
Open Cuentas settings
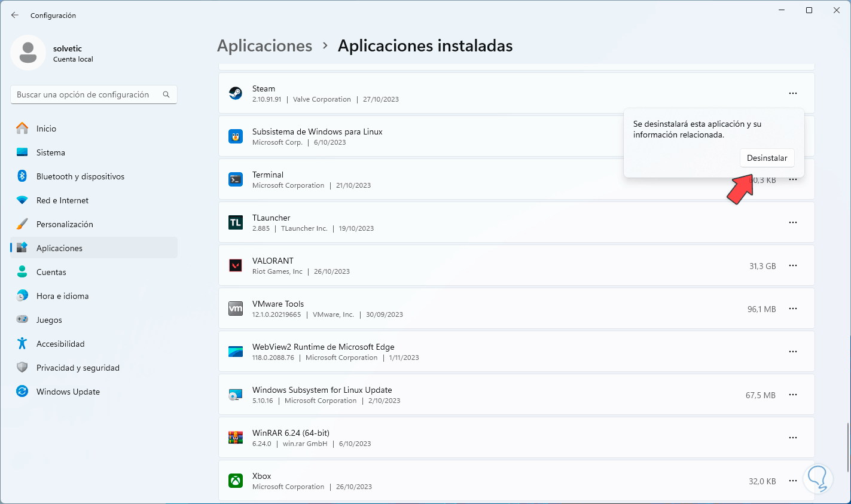(x=94, y=272)
